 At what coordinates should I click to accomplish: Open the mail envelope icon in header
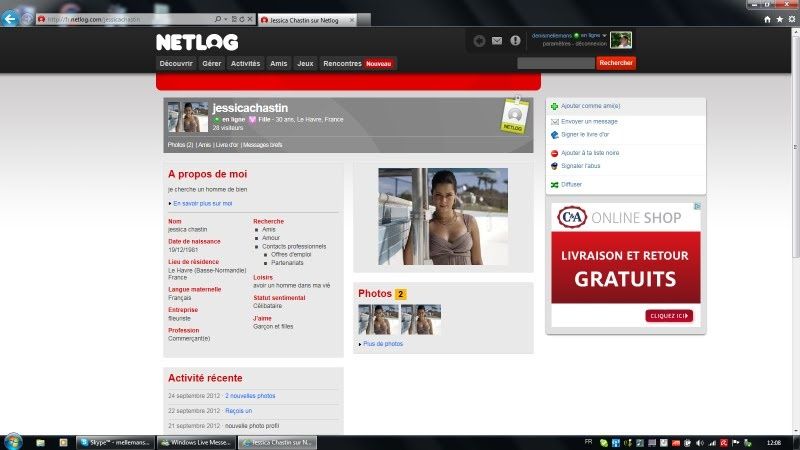point(497,41)
